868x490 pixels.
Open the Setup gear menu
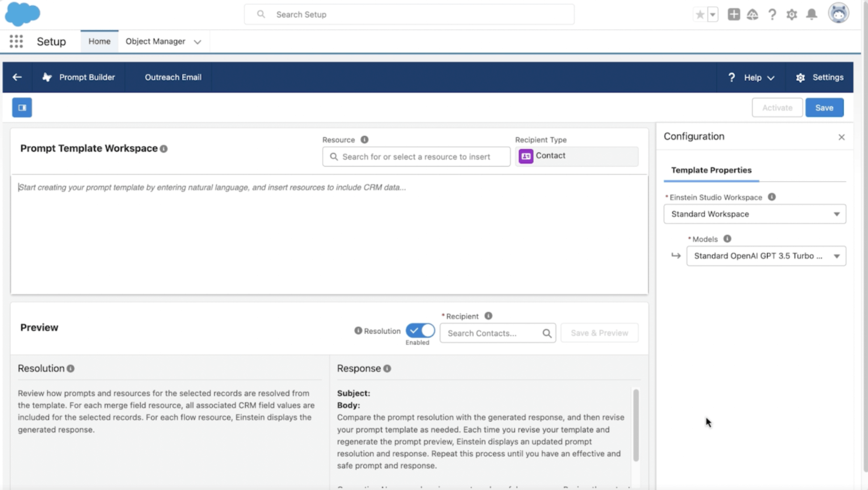[791, 15]
